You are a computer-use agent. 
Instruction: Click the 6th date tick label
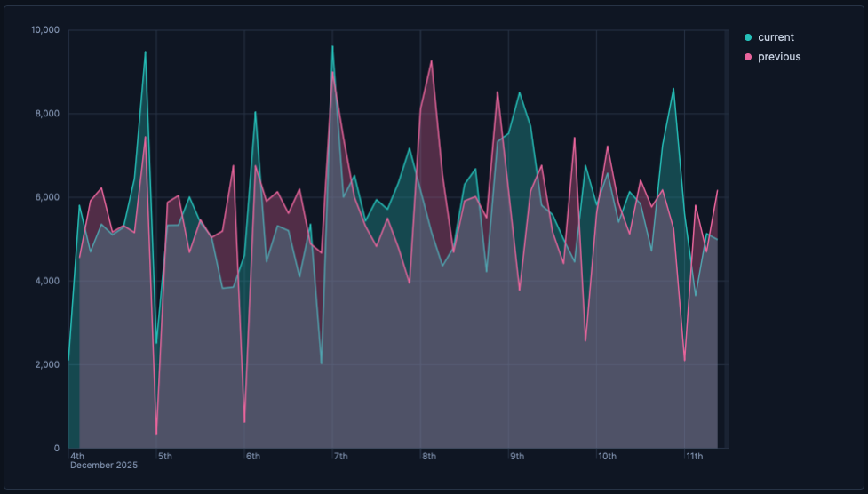(253, 457)
